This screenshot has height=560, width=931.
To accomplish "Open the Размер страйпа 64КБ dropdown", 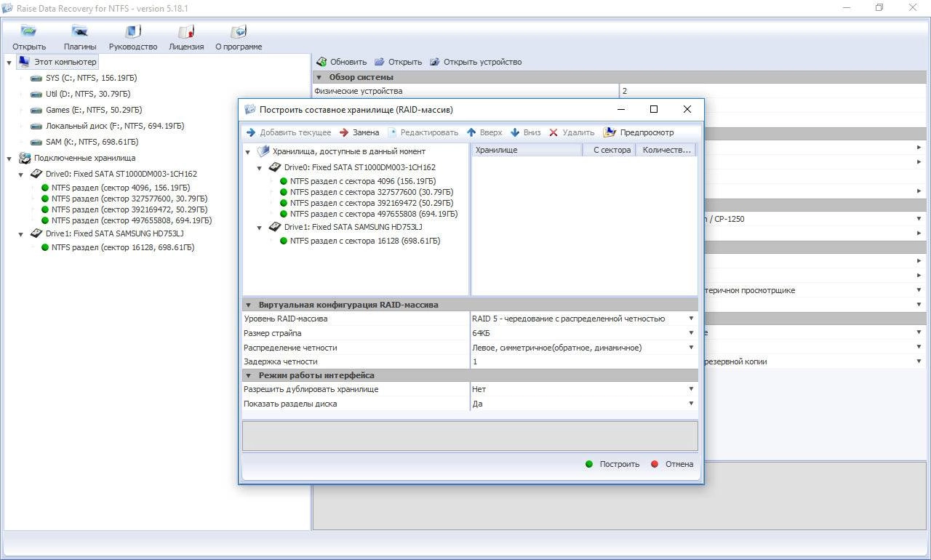I will click(691, 333).
